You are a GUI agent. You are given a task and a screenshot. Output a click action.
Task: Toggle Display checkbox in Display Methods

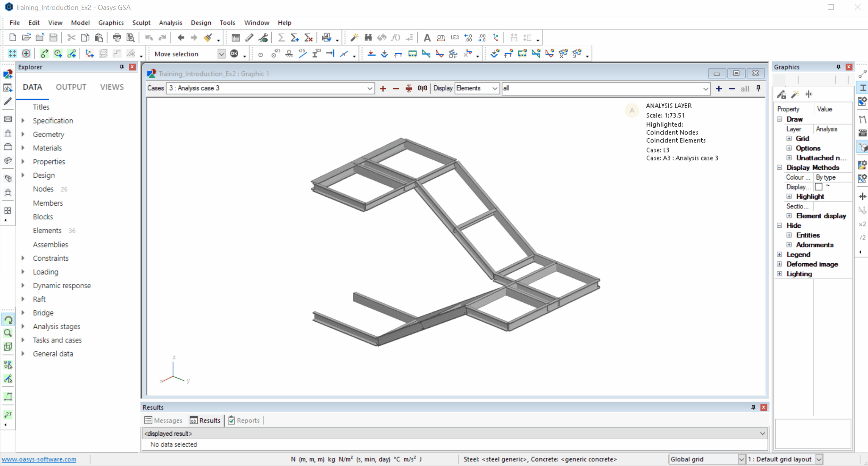coord(819,186)
